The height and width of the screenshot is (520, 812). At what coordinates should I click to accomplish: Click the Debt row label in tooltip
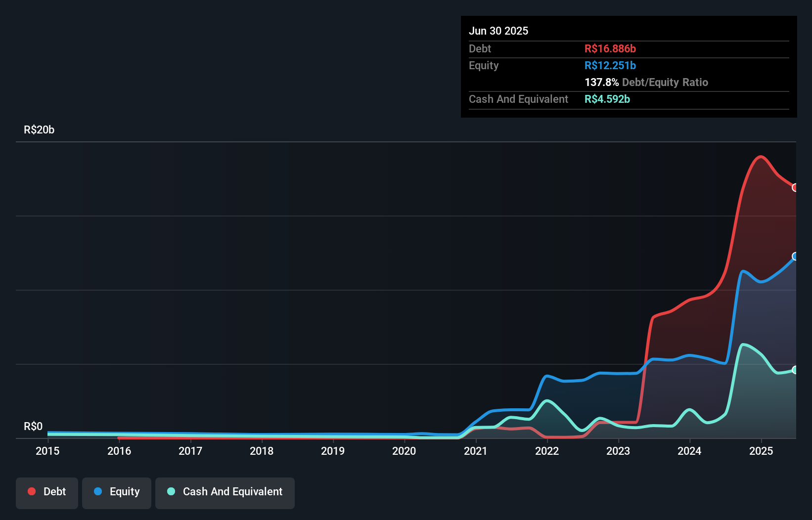(x=480, y=48)
